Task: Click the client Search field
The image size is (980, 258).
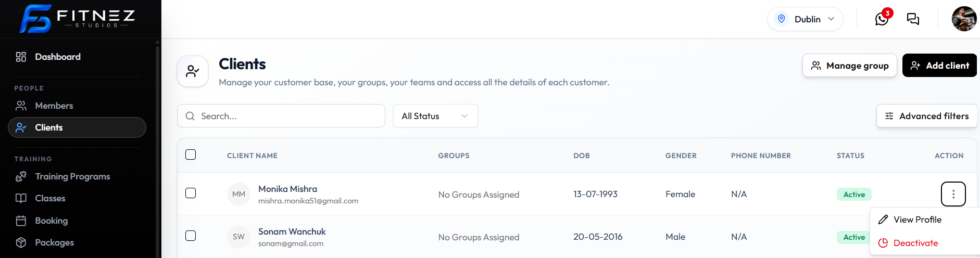Action: pyautogui.click(x=281, y=116)
